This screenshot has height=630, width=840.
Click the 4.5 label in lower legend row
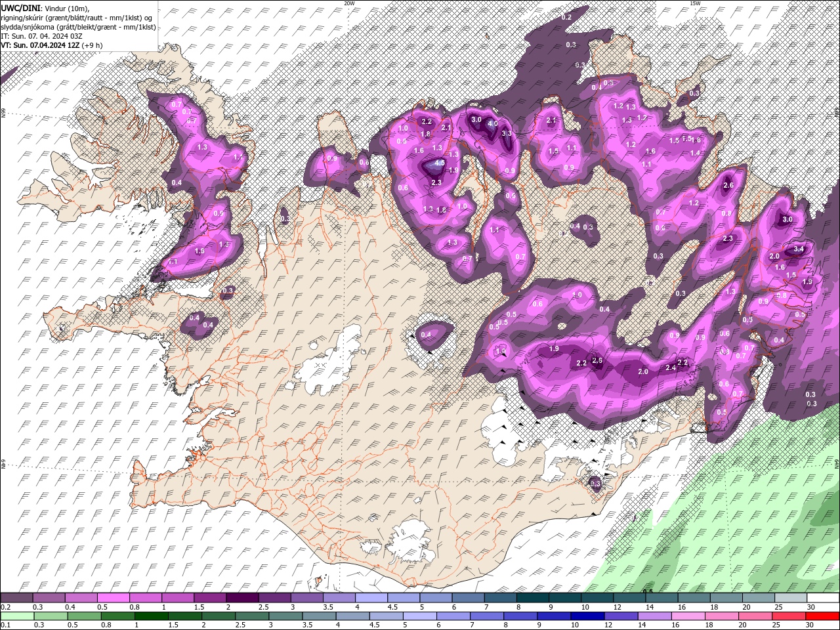pyautogui.click(x=375, y=625)
